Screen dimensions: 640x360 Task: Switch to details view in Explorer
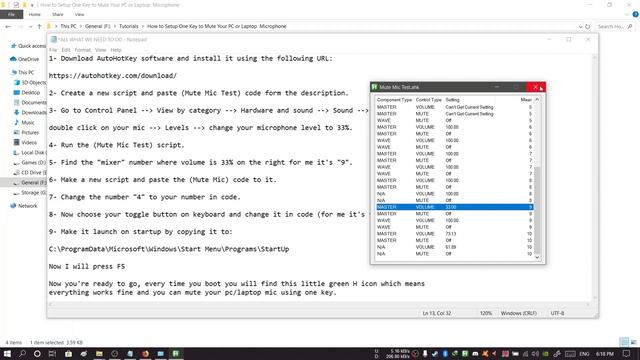click(x=624, y=342)
